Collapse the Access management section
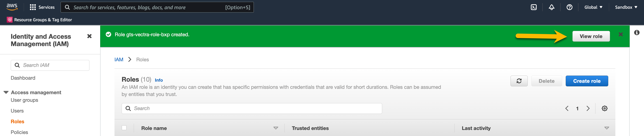This screenshot has height=136, width=644. click(x=6, y=92)
